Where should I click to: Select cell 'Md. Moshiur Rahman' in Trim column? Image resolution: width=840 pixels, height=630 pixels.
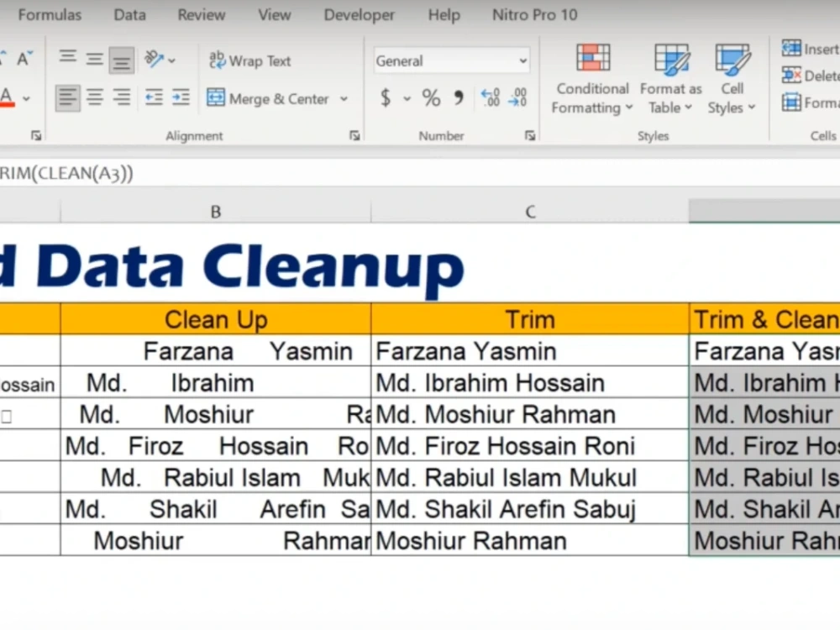(530, 414)
